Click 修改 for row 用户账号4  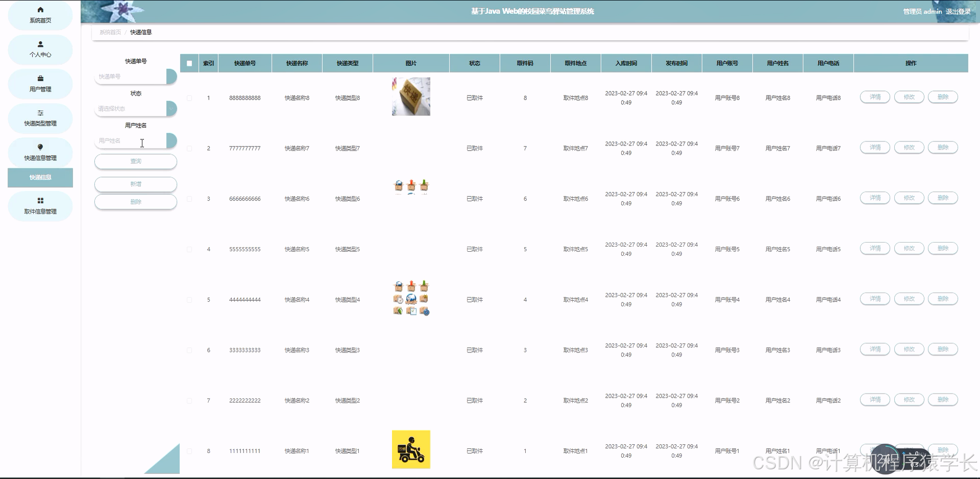(x=909, y=299)
